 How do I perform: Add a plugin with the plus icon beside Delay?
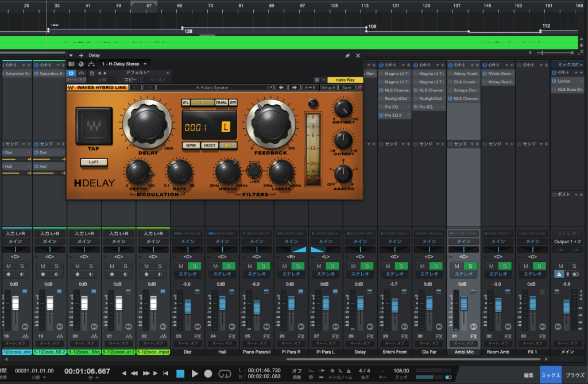point(81,56)
